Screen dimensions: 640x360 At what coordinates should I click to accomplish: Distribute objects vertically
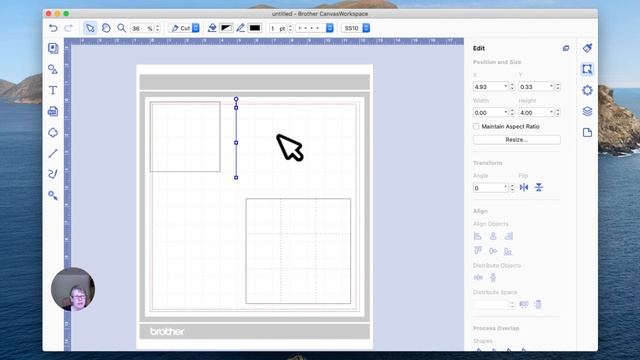(493, 278)
